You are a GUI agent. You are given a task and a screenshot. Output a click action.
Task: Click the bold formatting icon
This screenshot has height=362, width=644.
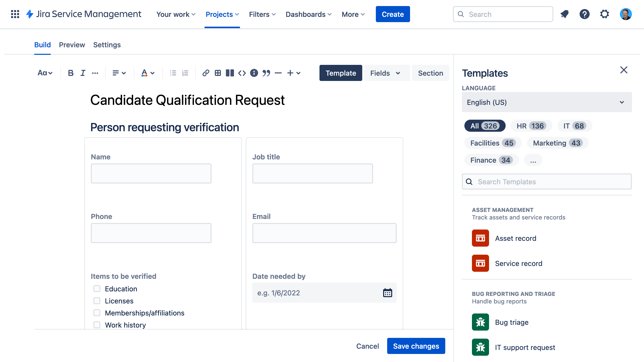click(70, 73)
